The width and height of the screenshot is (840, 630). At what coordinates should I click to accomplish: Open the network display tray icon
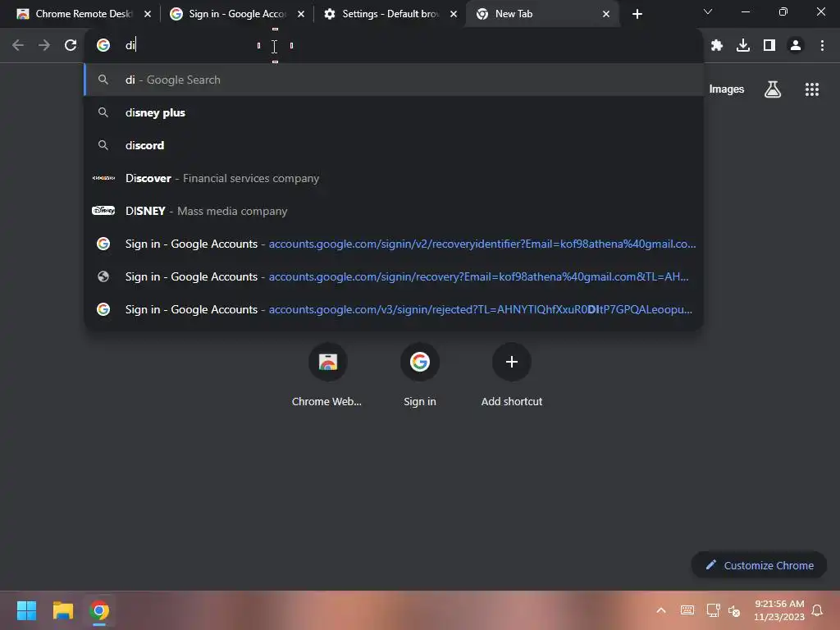click(x=713, y=610)
